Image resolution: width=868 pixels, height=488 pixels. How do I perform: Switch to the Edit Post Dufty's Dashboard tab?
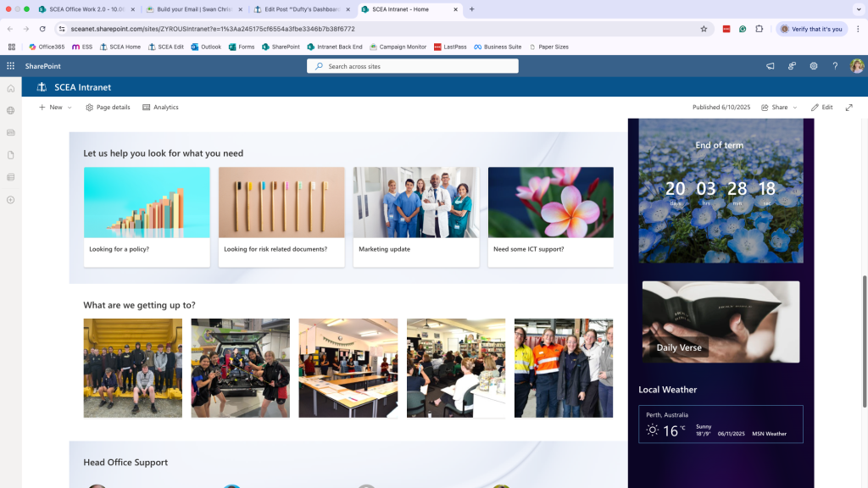pyautogui.click(x=302, y=9)
